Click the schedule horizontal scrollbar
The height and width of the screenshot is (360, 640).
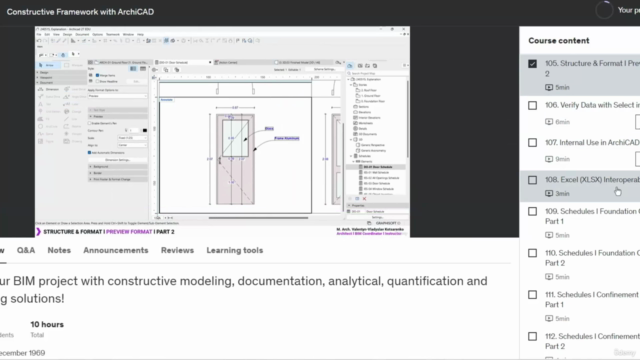tap(258, 218)
